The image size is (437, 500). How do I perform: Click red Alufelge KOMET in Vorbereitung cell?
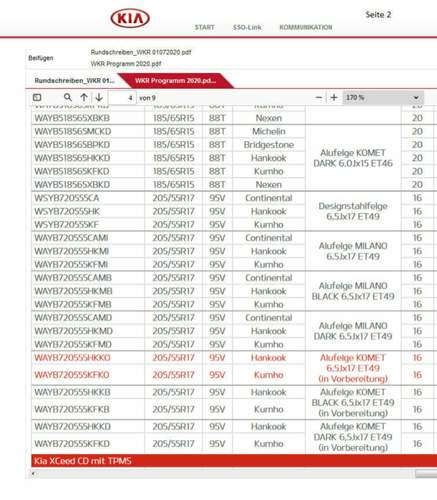353,368
